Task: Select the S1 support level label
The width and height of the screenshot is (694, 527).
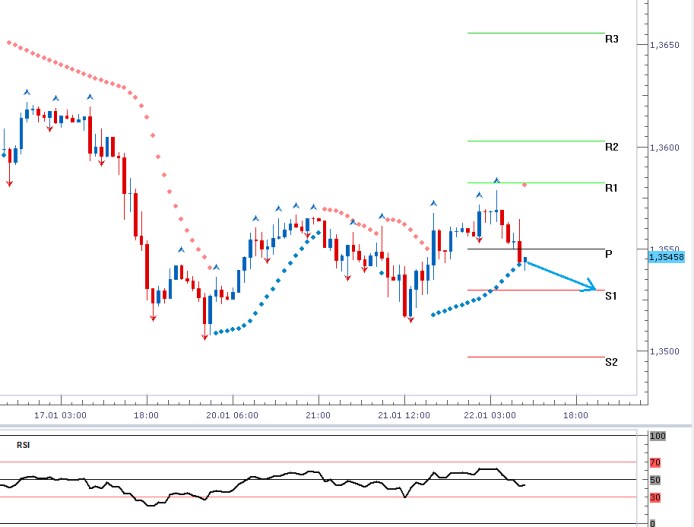Action: tap(611, 296)
